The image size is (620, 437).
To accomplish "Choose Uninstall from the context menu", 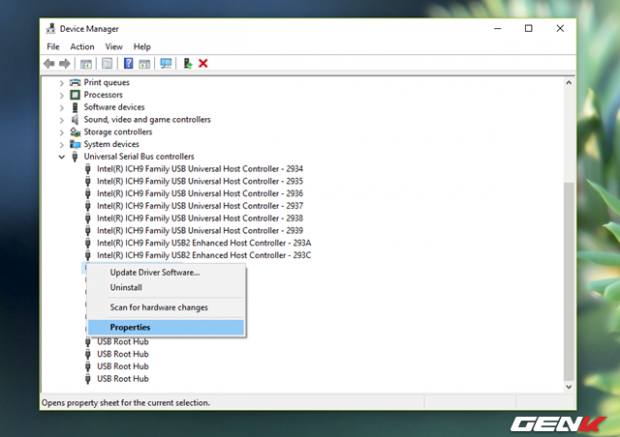I will click(x=127, y=287).
